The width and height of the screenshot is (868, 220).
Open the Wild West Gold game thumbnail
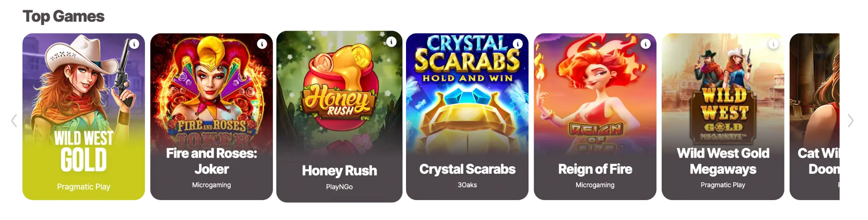tap(83, 117)
